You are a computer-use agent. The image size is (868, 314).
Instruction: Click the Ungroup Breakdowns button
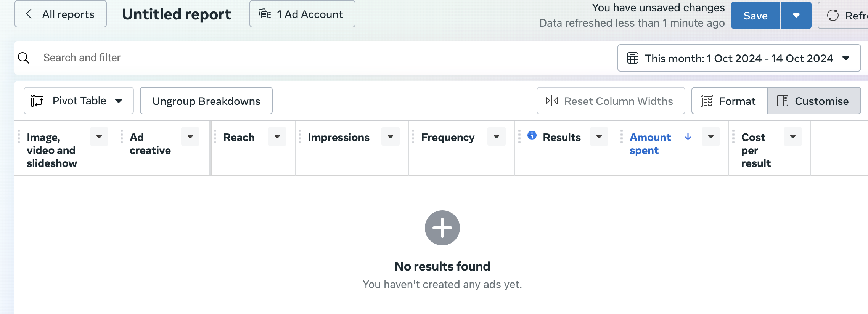pyautogui.click(x=206, y=101)
